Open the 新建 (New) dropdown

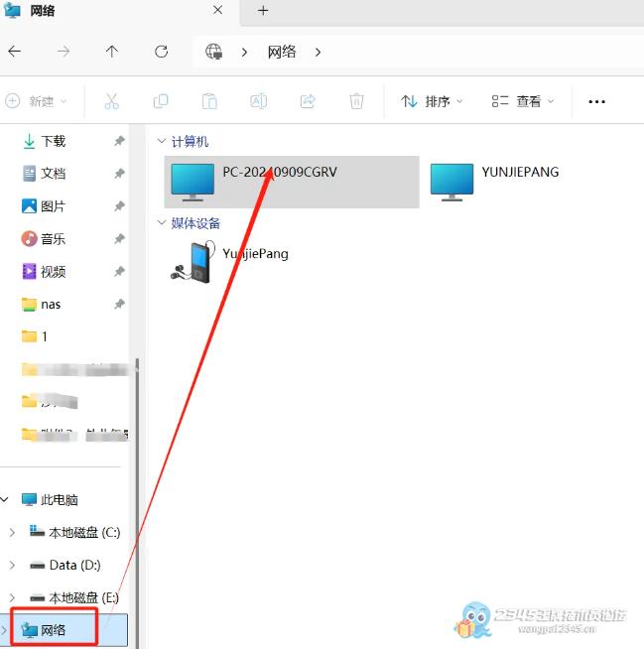pyautogui.click(x=37, y=101)
